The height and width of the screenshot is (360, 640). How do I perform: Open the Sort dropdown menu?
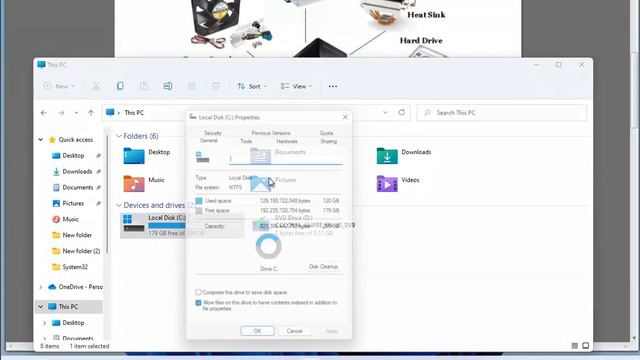tap(252, 86)
